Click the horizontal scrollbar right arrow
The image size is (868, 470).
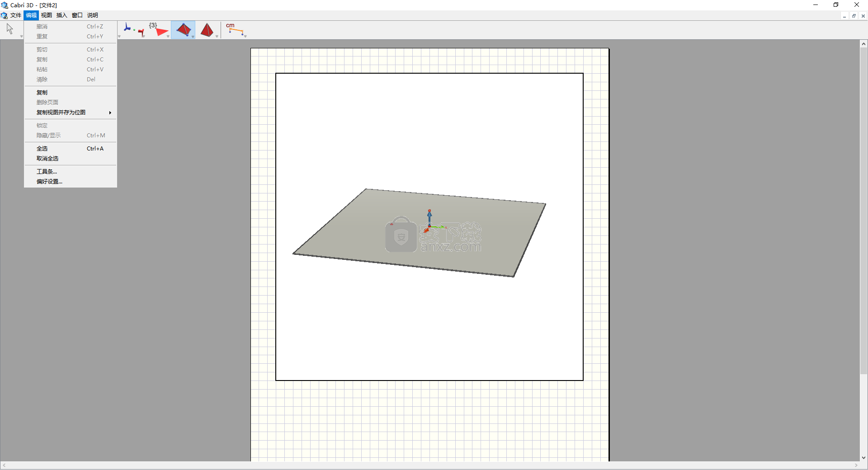click(856, 465)
